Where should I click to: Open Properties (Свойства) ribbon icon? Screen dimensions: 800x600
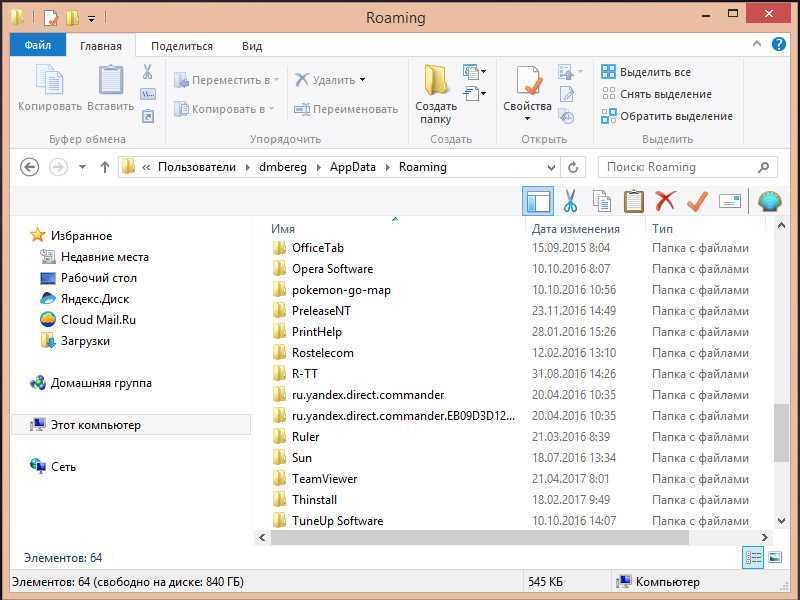tap(528, 80)
